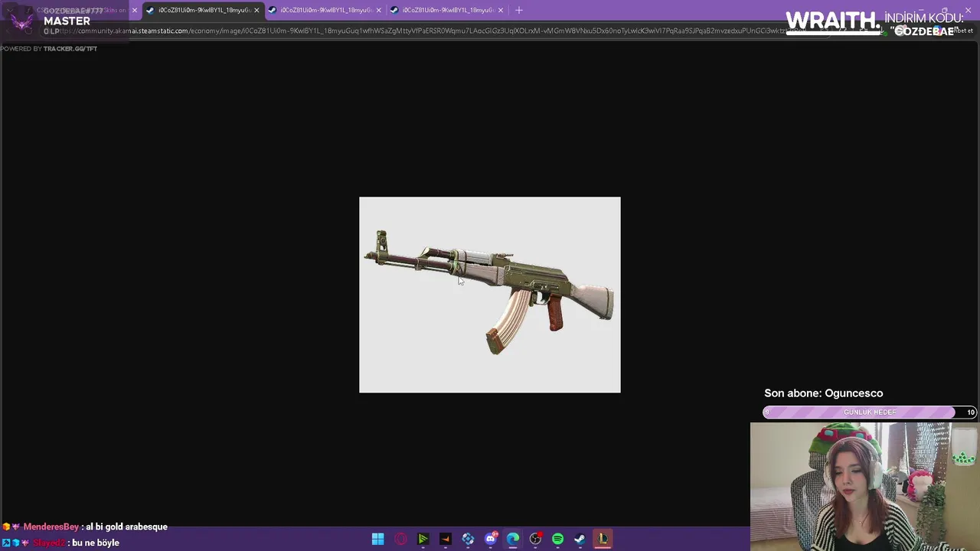Click the AK-47 skin image
Image resolution: width=980 pixels, height=551 pixels.
pyautogui.click(x=490, y=295)
